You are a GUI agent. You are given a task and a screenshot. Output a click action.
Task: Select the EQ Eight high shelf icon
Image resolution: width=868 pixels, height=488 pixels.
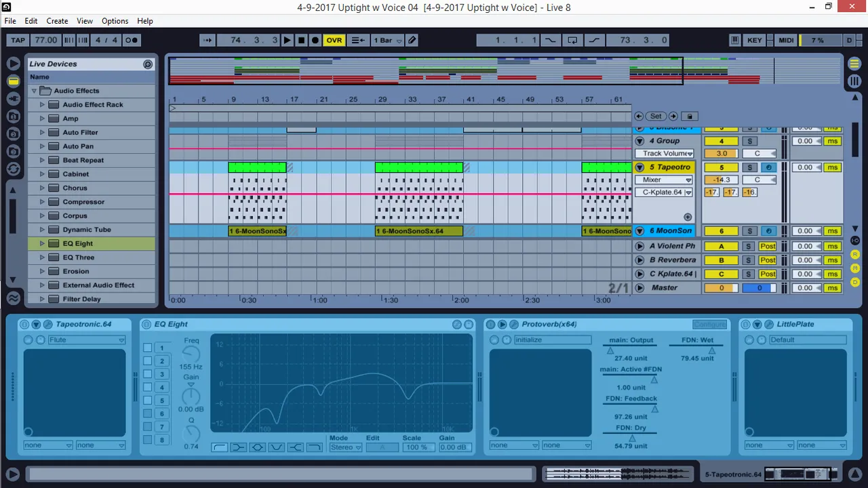point(295,447)
